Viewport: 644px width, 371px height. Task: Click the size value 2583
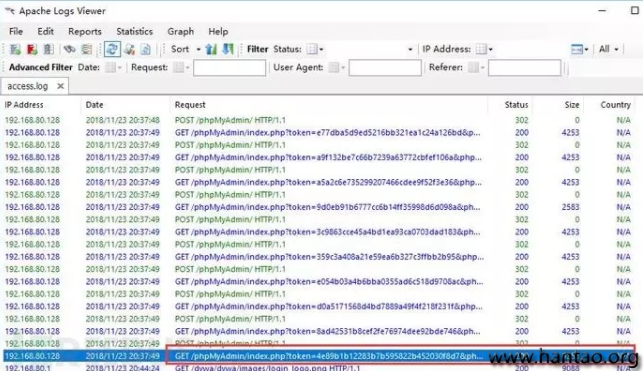pyautogui.click(x=570, y=207)
